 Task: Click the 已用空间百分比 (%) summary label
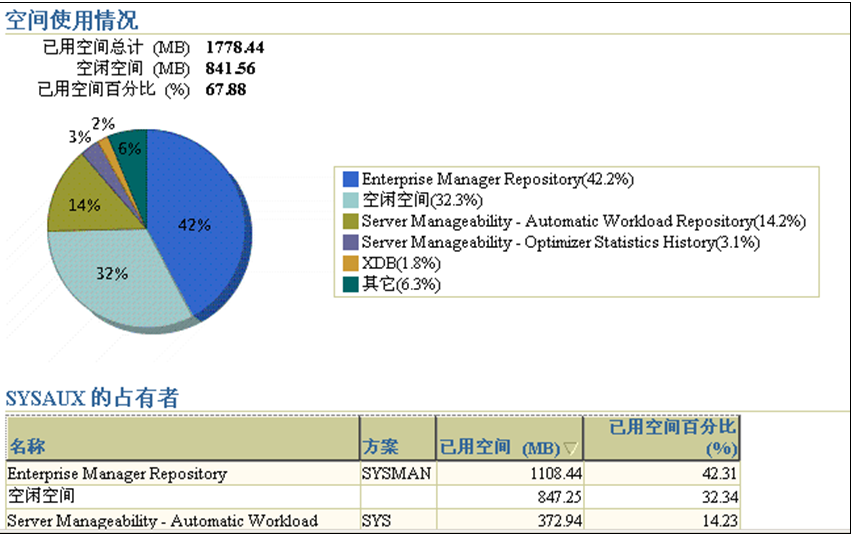113,89
